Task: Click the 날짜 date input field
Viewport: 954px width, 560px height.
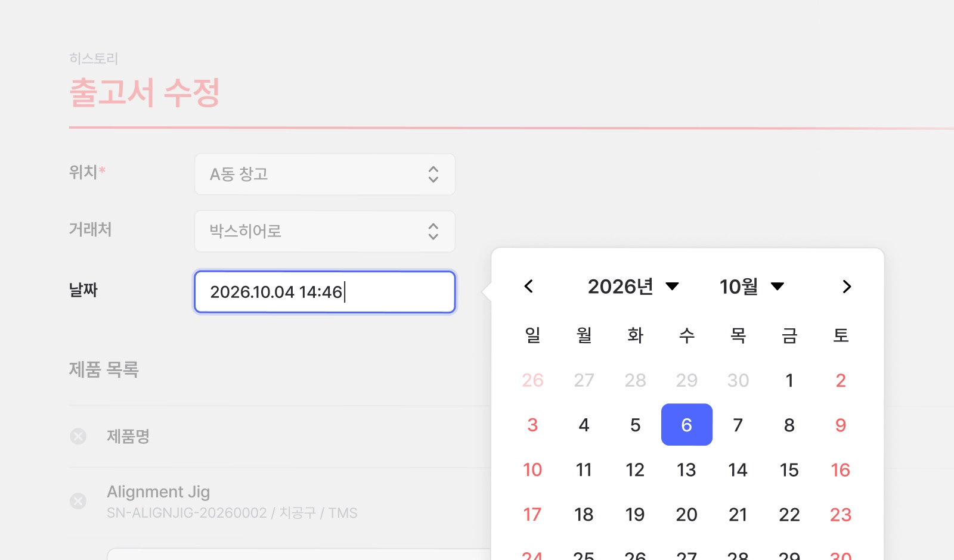Action: tap(325, 292)
